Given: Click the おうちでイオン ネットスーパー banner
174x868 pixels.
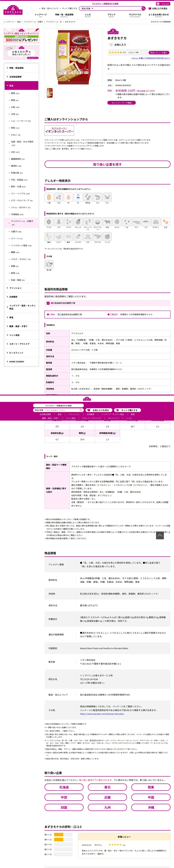Looking at the screenshot, I should 59,130.
